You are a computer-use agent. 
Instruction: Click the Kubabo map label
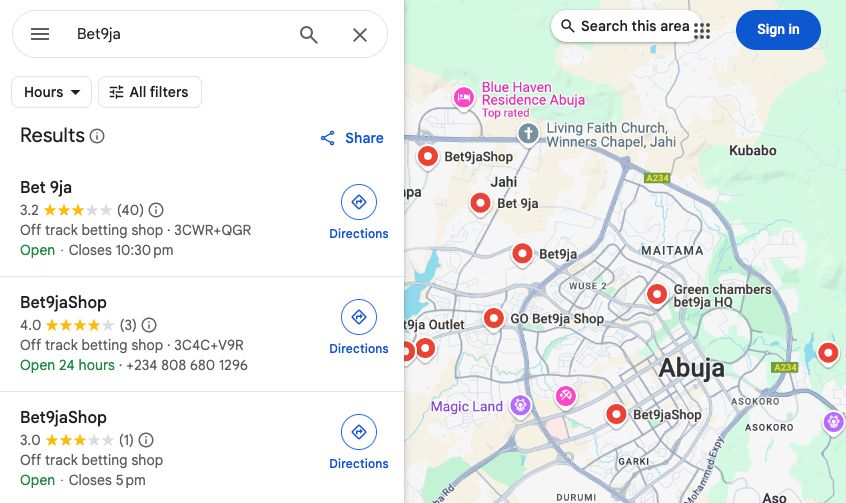pos(753,151)
